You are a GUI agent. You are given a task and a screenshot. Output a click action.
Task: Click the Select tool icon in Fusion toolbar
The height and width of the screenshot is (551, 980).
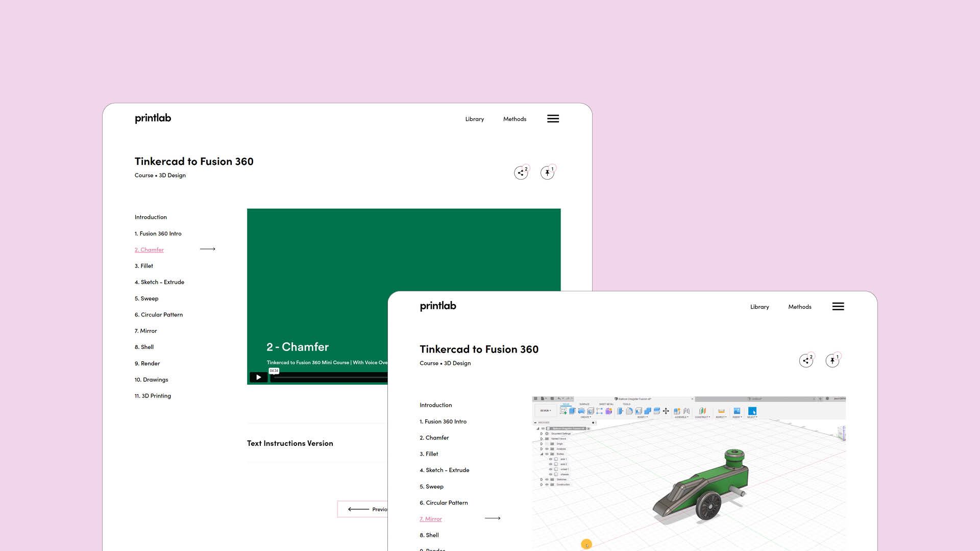[x=752, y=411]
